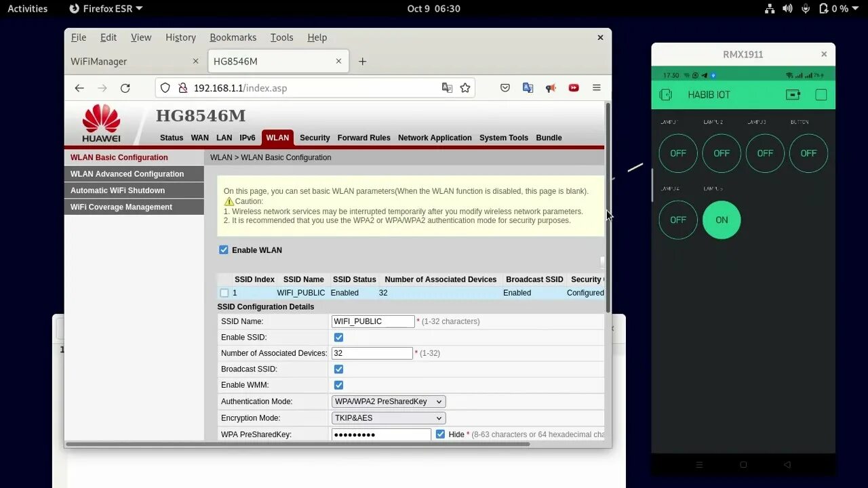Image resolution: width=868 pixels, height=488 pixels.
Task: Open the translate icon inside the address bar
Action: 447,88
